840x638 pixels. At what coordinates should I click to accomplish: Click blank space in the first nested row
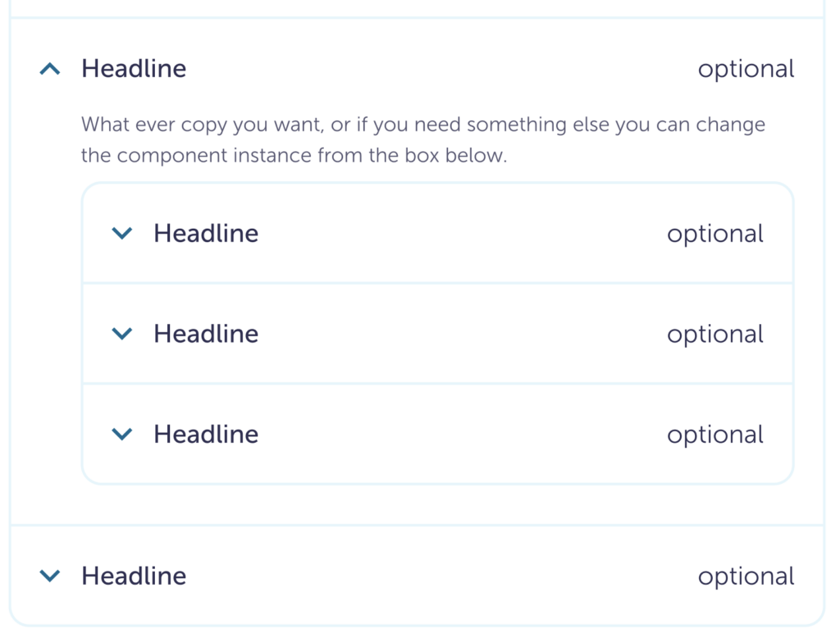click(459, 234)
